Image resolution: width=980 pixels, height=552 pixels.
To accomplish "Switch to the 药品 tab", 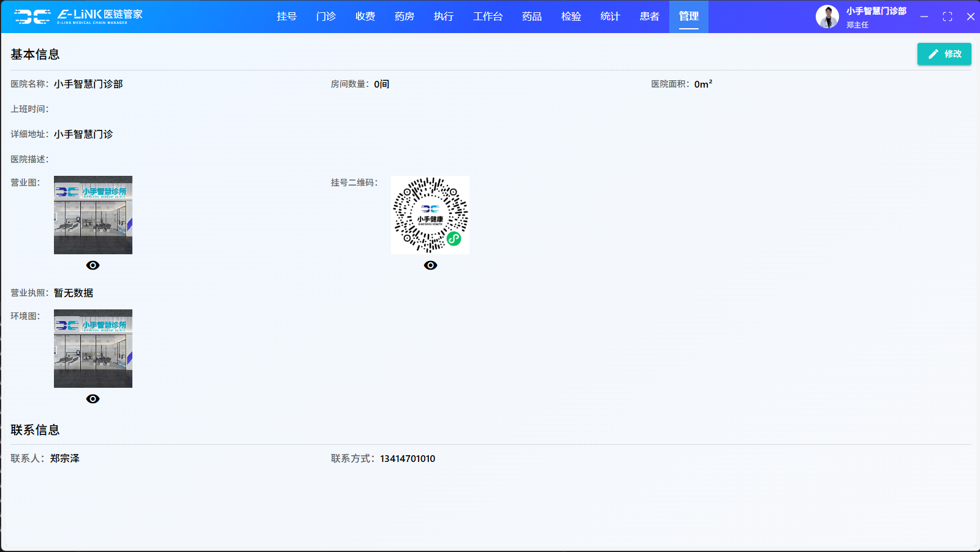I will [x=531, y=17].
